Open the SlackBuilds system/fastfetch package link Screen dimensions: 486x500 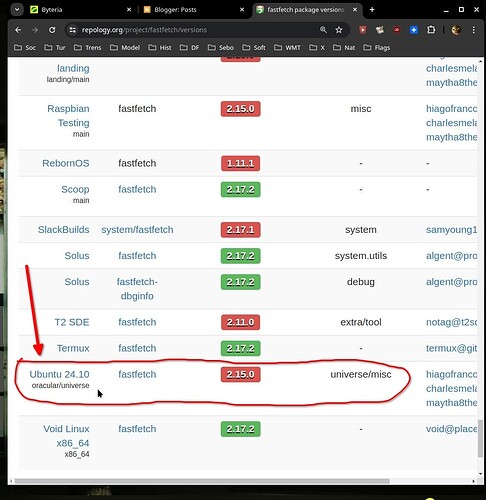(x=137, y=230)
